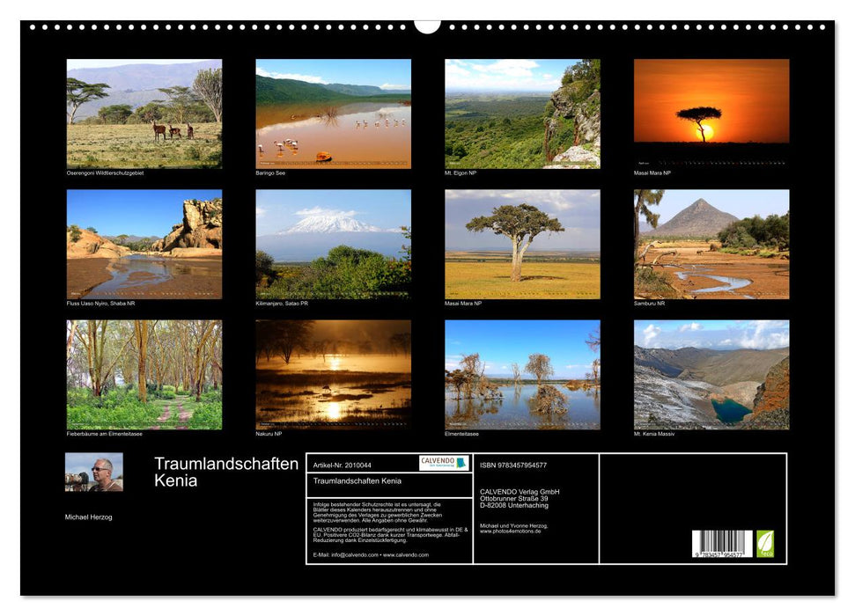Click the www.photos4emotions.de link

(x=511, y=531)
